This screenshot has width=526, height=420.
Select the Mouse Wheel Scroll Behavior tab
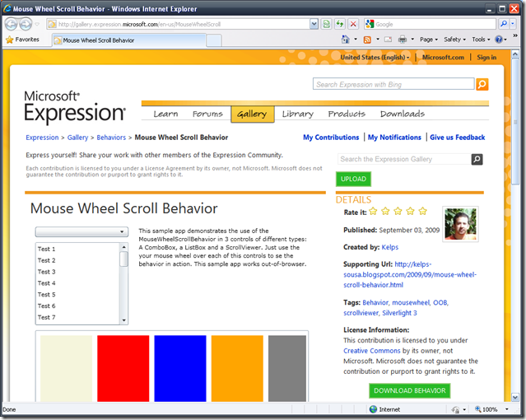pyautogui.click(x=129, y=40)
